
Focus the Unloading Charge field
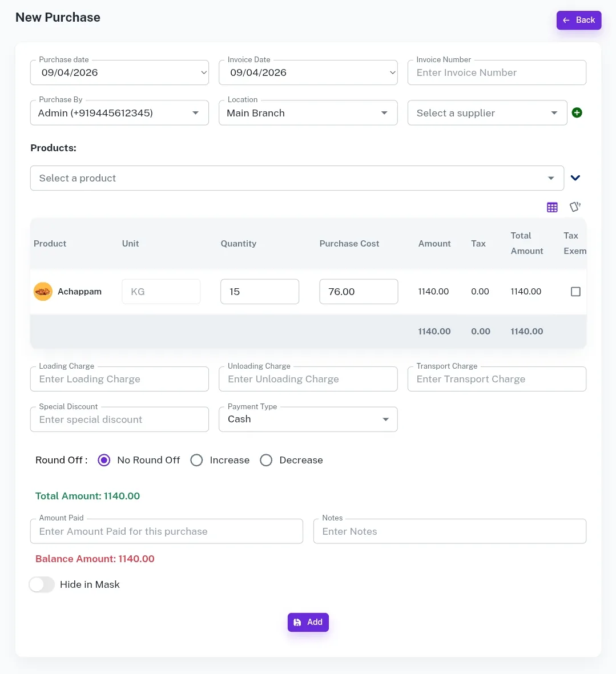coord(308,379)
